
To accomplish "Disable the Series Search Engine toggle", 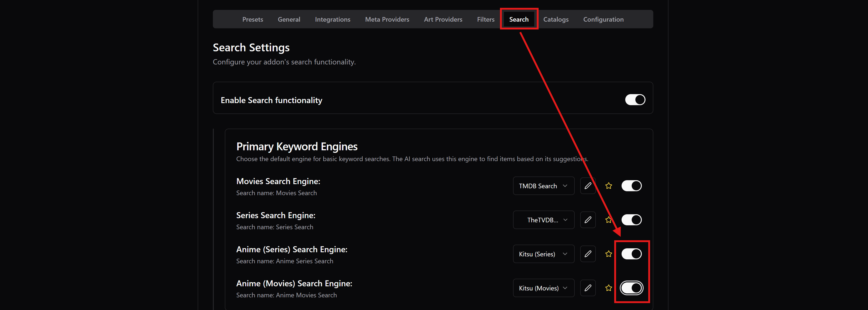I will [631, 220].
